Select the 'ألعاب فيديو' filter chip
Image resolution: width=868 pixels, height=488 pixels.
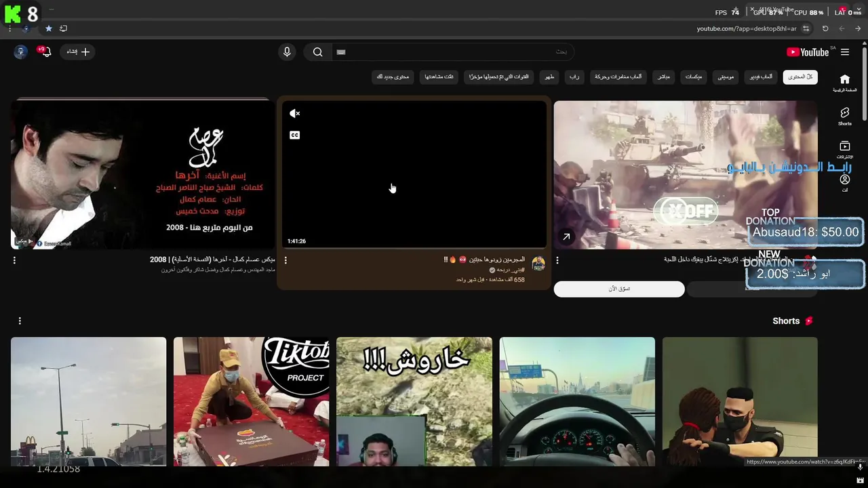(761, 77)
